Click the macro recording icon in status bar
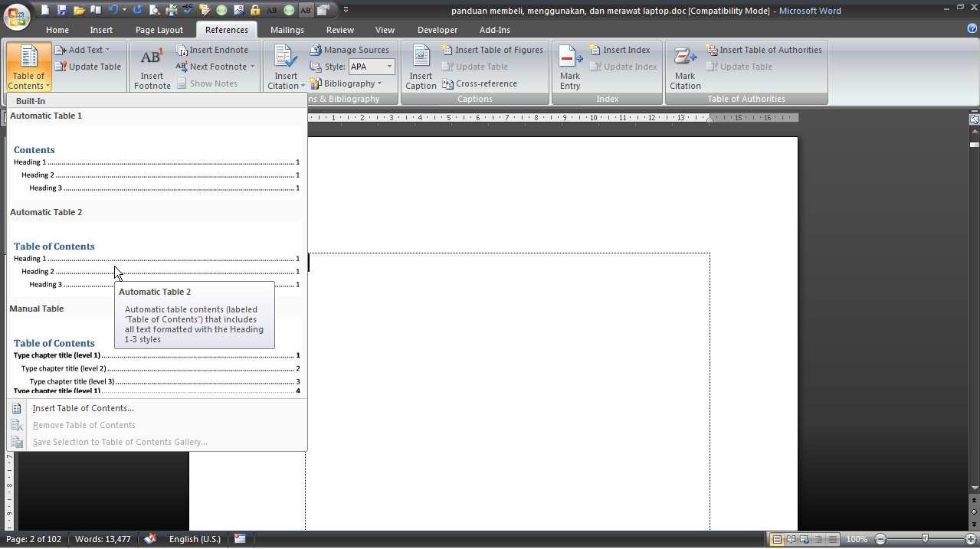980x549 pixels. 240,539
